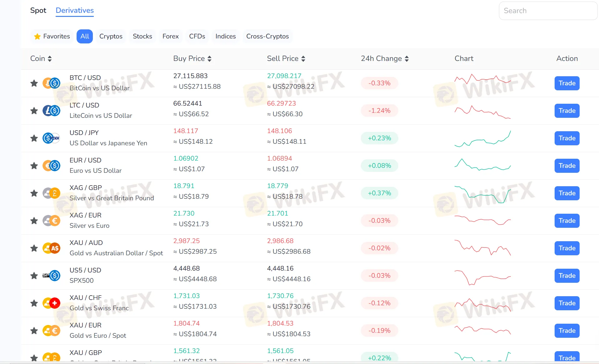Toggle BTC/USD as a favorite
The image size is (599, 364).
click(x=34, y=83)
